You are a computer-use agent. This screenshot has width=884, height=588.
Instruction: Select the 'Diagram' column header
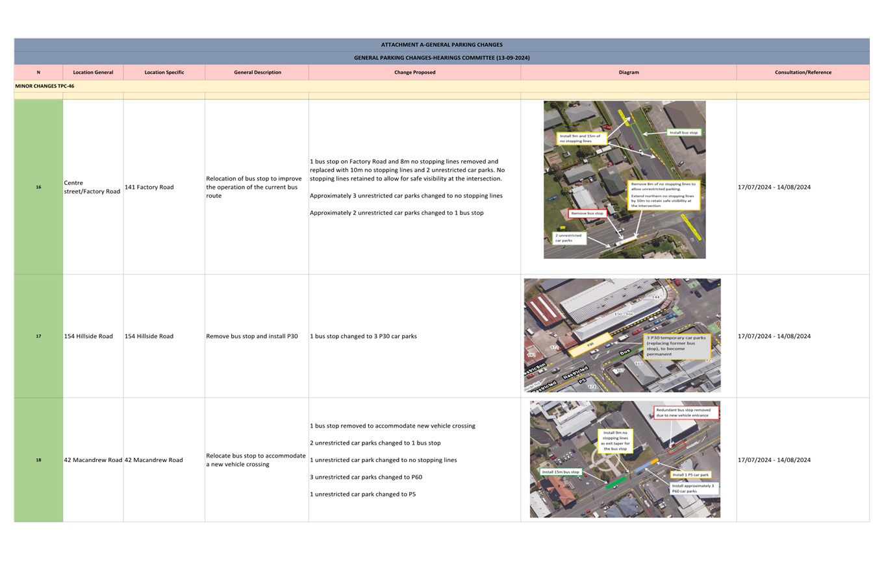tap(629, 72)
